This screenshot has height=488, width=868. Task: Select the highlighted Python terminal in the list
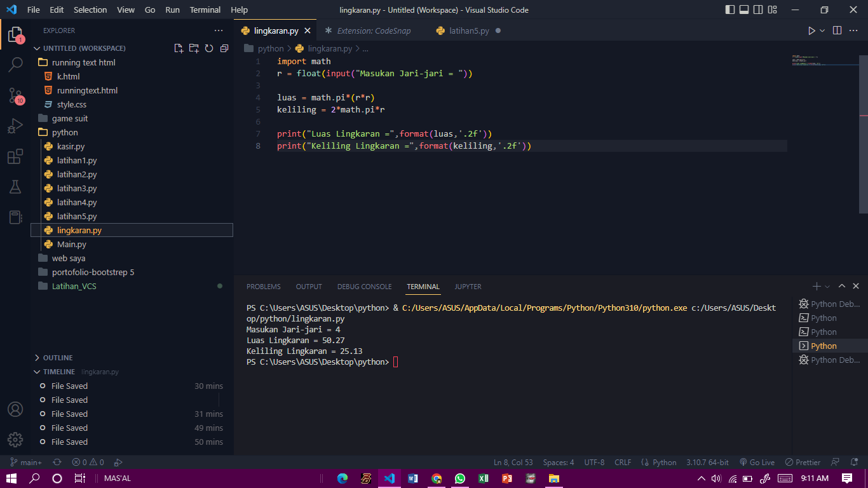(825, 346)
